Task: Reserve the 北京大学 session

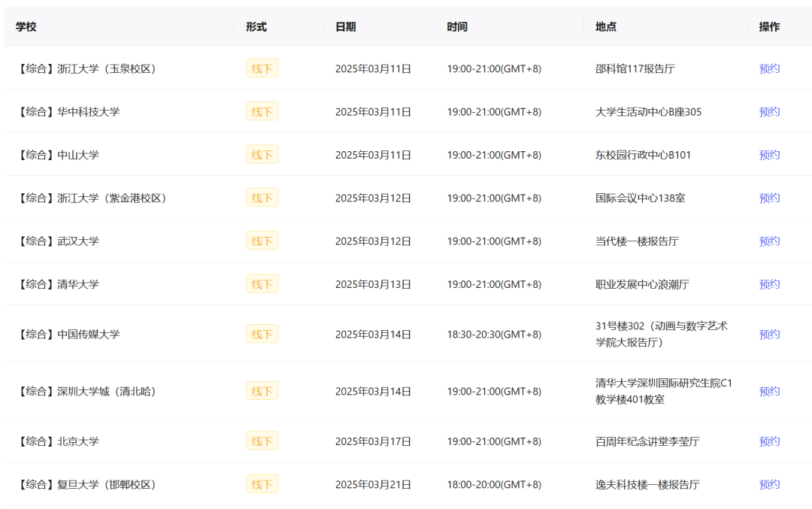Action: [x=769, y=441]
